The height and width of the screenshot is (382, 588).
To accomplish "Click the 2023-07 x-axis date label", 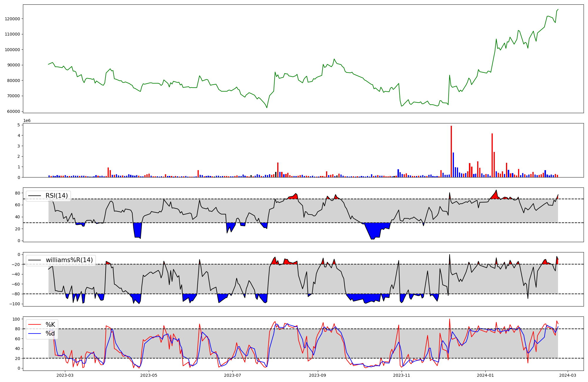I will 233,375.
